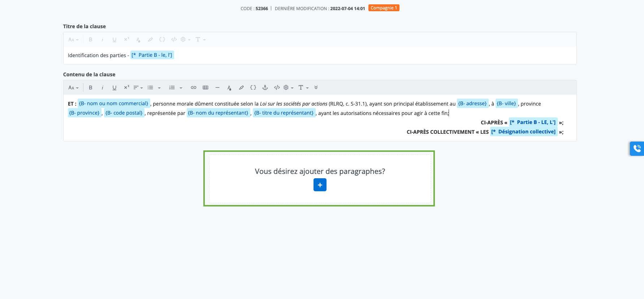The height and width of the screenshot is (299, 644).
Task: Expand text alignment dropdown in content toolbar
Action: point(138,87)
